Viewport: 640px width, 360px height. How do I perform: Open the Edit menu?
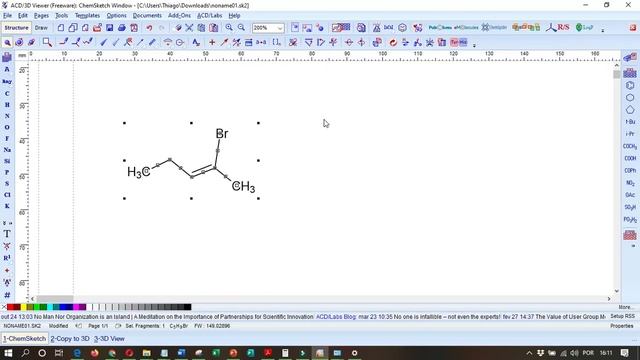pyautogui.click(x=23, y=16)
